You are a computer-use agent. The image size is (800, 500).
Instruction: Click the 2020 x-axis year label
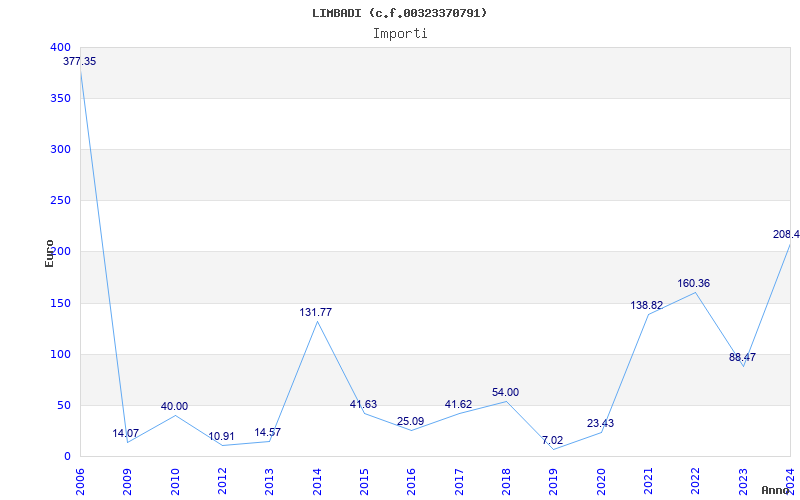click(601, 482)
